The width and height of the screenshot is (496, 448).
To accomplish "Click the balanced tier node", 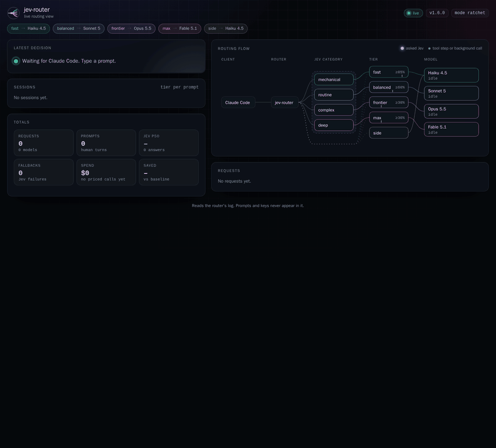I will click(x=389, y=87).
